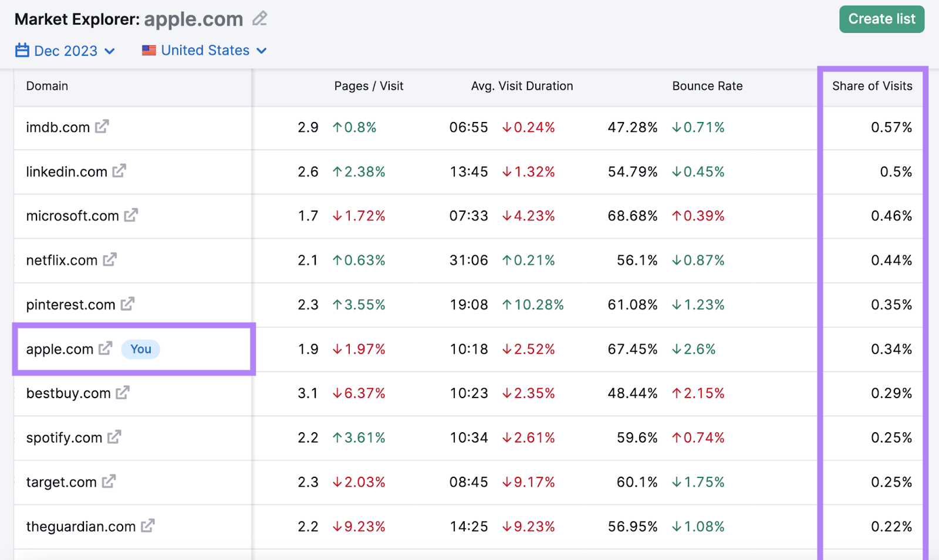Click the bestbuy.com domain name

[x=68, y=393]
